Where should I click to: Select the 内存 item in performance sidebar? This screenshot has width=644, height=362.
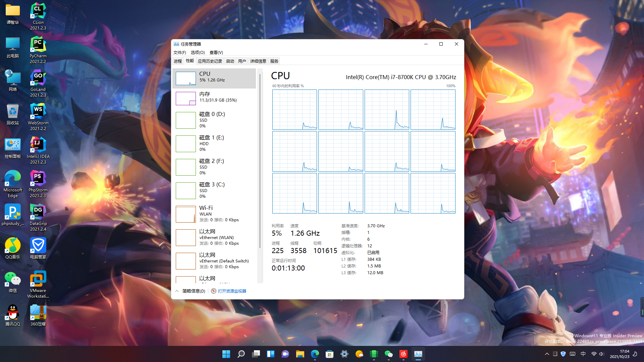[214, 97]
